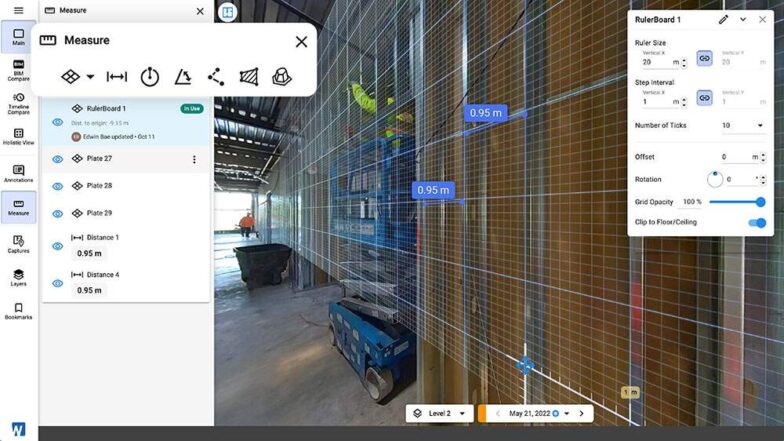
Task: Open the Level 2 floor selector
Action: 438,413
